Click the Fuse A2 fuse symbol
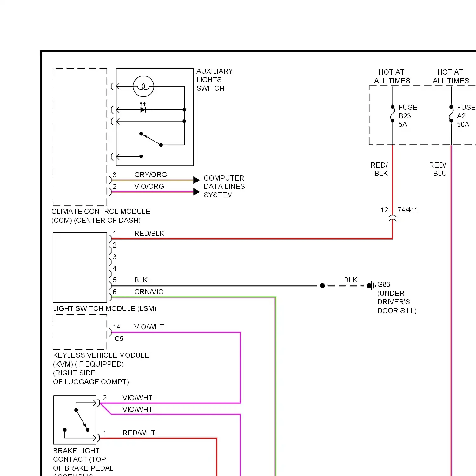 451,114
